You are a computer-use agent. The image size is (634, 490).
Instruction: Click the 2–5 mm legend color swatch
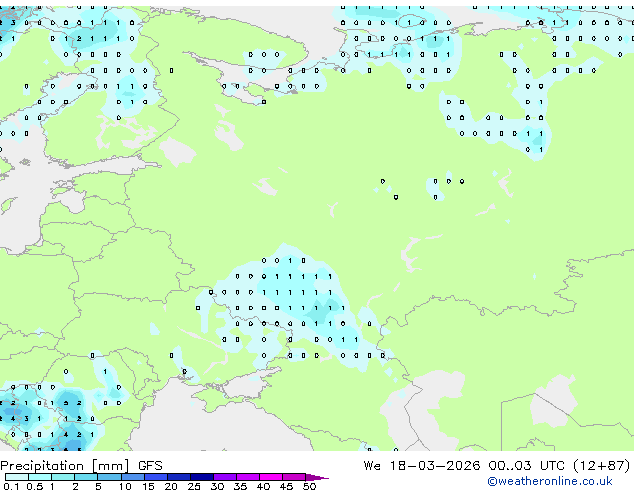(x=86, y=477)
